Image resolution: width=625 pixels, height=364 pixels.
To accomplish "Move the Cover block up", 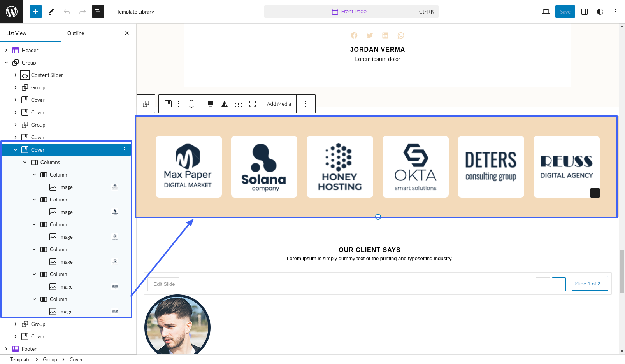I will [x=191, y=101].
